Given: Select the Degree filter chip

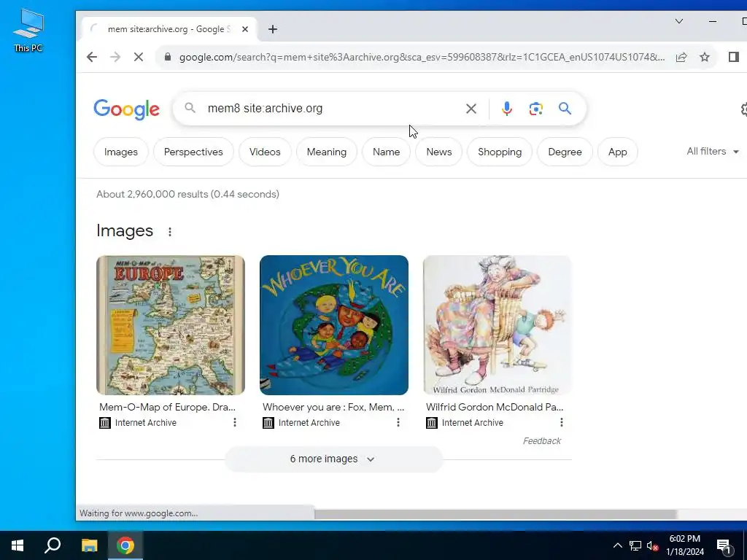Looking at the screenshot, I should pos(565,152).
